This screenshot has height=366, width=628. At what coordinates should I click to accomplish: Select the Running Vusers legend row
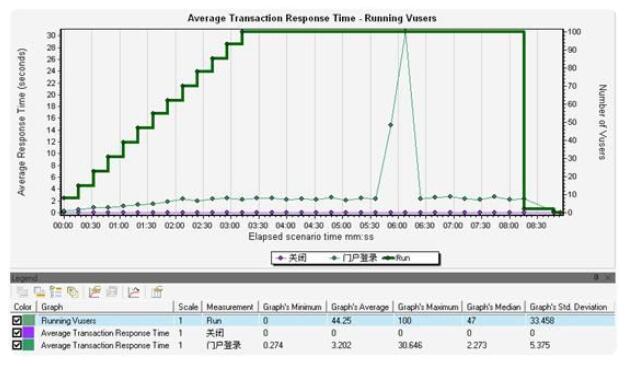click(313, 320)
